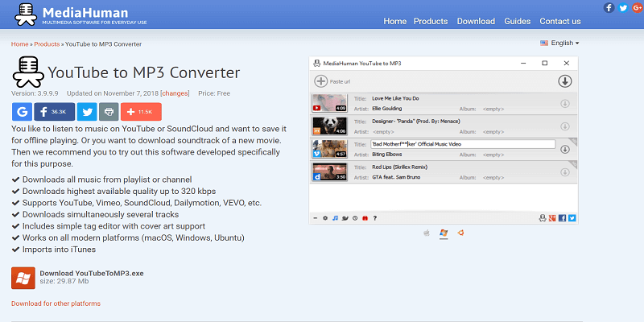Click the artist name Biting Elbows

coord(387,155)
